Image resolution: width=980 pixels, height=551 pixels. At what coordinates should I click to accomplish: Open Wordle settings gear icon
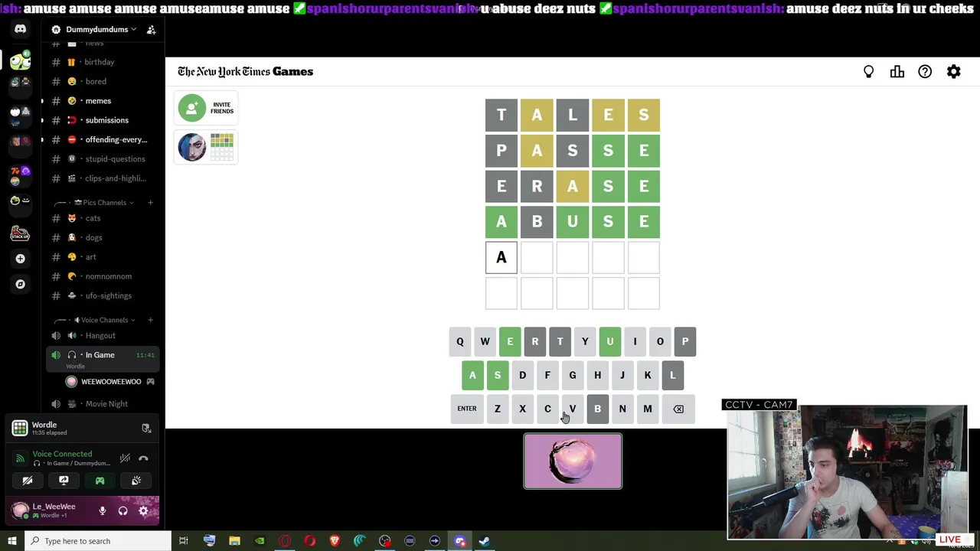(x=953, y=72)
